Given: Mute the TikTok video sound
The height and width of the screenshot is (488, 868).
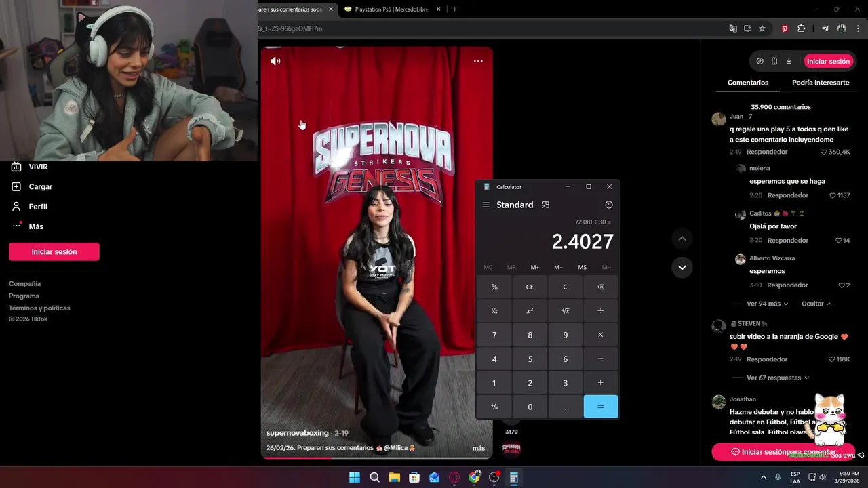Looking at the screenshot, I should [x=275, y=61].
